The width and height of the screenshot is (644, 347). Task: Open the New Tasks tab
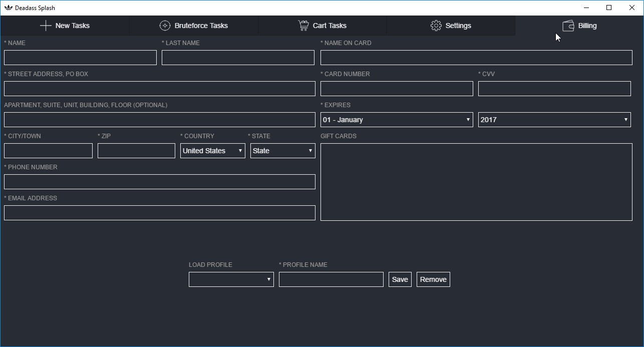tap(65, 26)
